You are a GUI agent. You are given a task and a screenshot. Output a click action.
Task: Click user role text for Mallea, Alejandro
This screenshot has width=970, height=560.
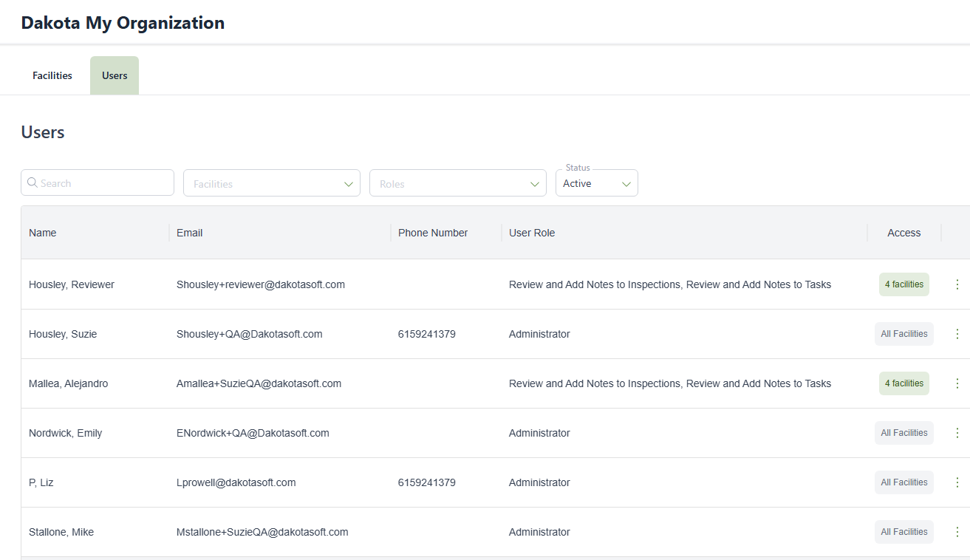point(670,383)
